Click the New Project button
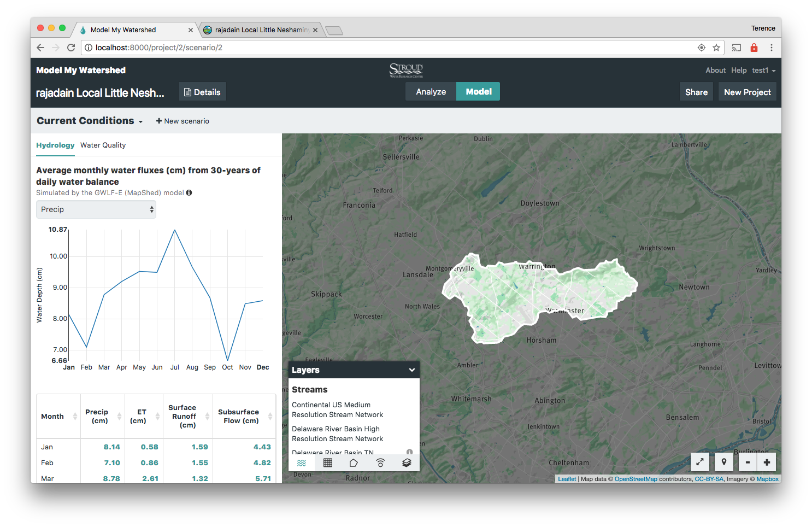812x527 pixels. point(748,92)
